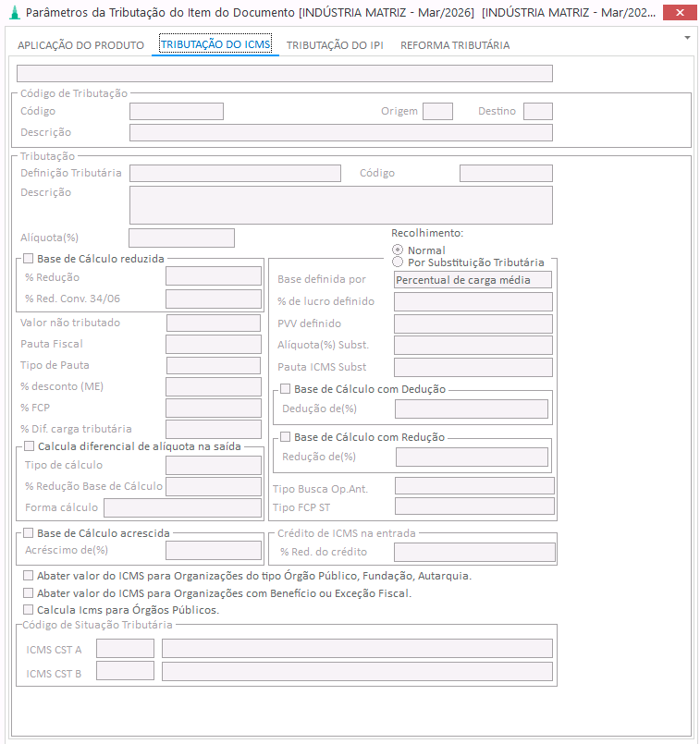Click the Origem field
The width and height of the screenshot is (700, 744).
(x=437, y=112)
